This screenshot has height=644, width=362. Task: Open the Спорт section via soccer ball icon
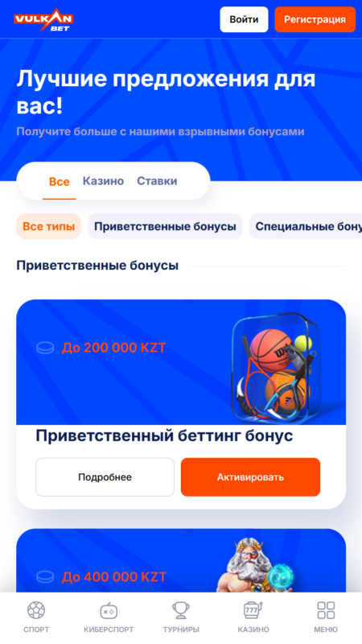coord(36,610)
